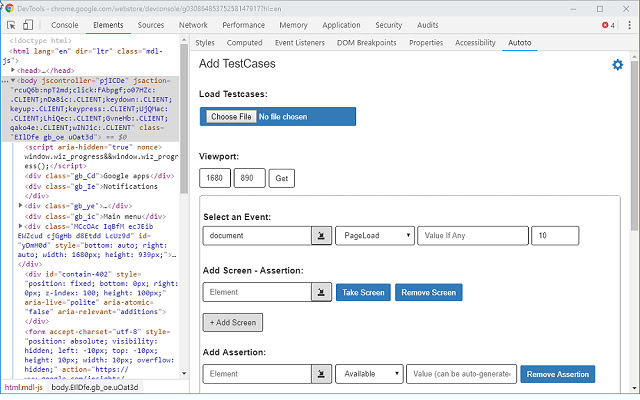Click element picker in Add Assertion row
640x400 pixels.
tap(322, 374)
